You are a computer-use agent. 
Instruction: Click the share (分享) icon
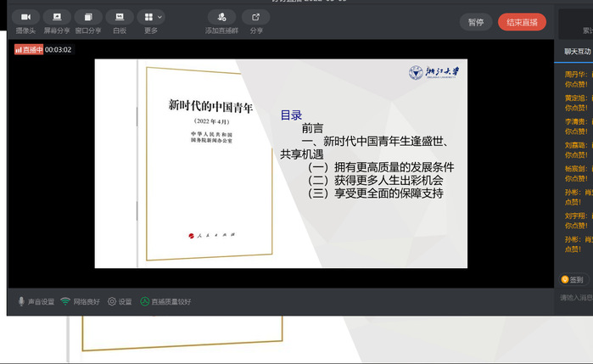point(256,17)
